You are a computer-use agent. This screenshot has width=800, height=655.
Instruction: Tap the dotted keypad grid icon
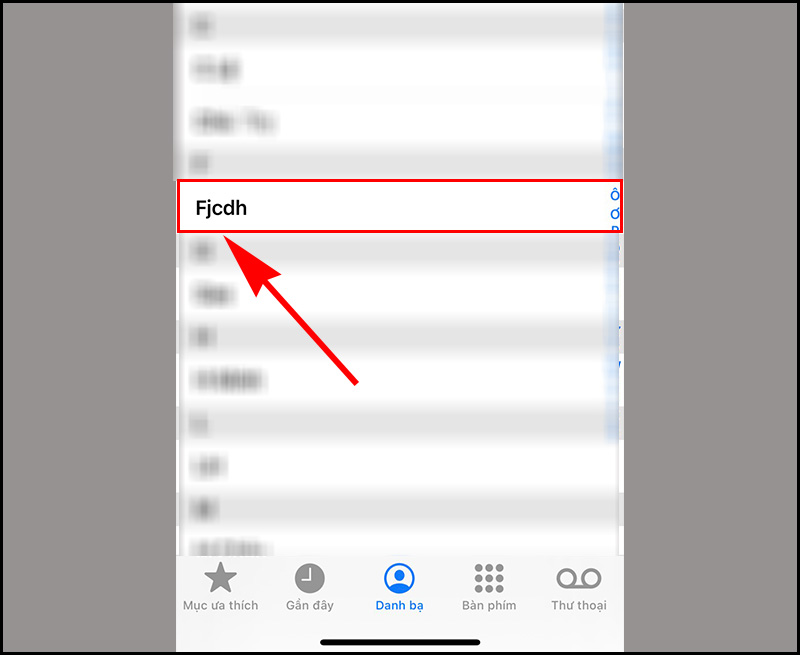click(x=489, y=578)
